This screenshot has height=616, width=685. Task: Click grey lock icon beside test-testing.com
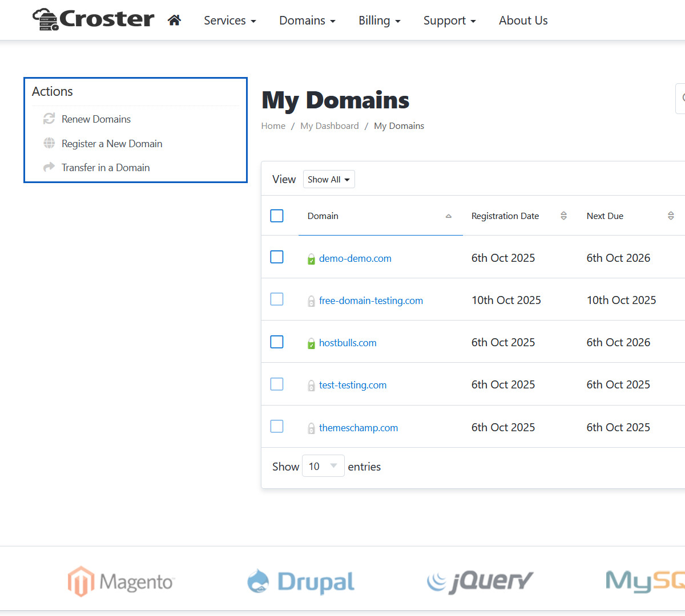point(311,386)
